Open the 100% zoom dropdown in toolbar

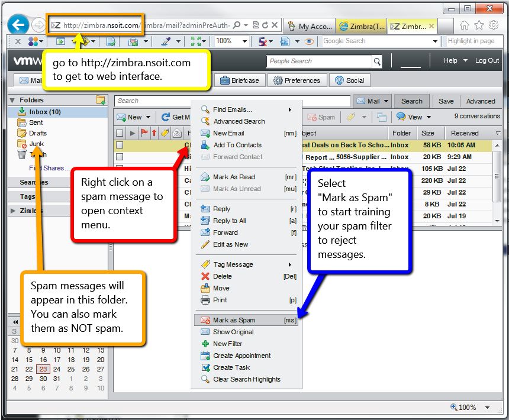pyautogui.click(x=245, y=41)
